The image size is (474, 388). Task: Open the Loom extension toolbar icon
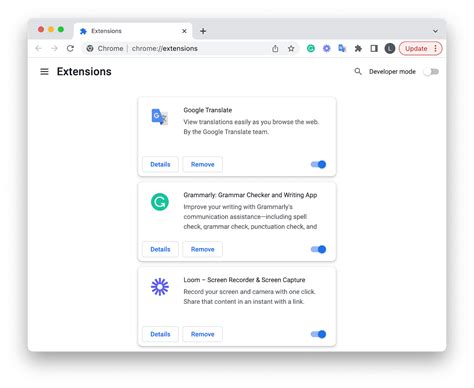326,49
